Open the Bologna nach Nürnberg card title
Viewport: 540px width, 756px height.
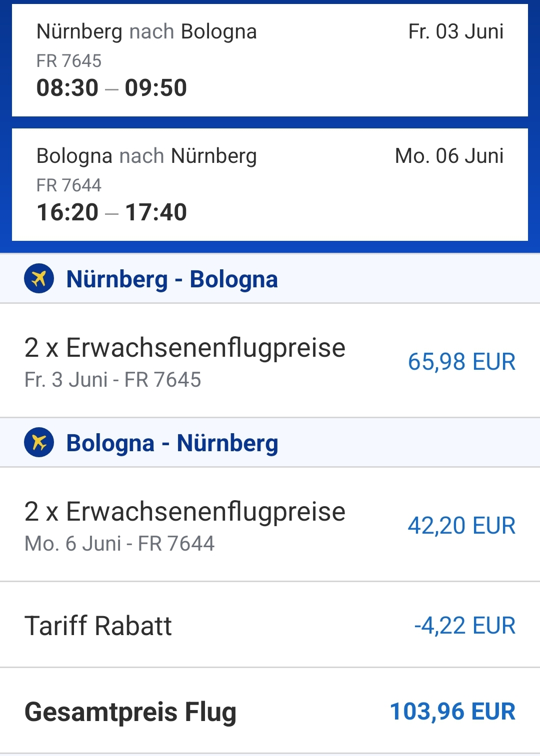tap(146, 156)
